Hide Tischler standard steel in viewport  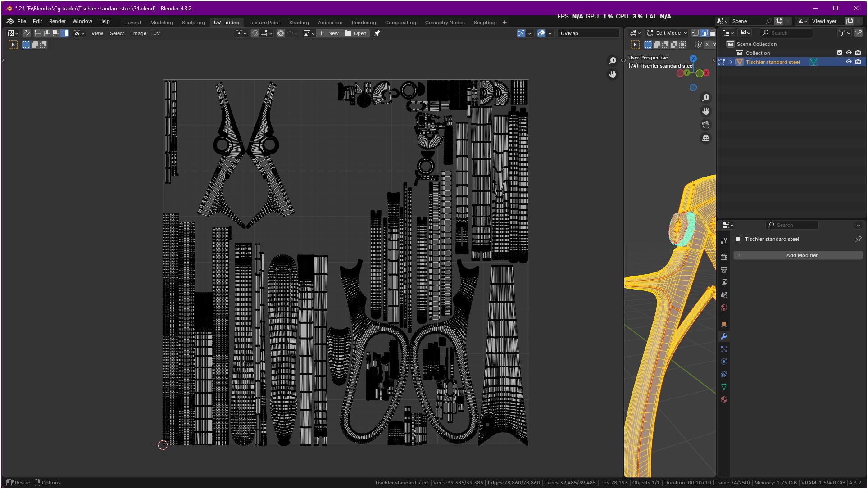(849, 62)
